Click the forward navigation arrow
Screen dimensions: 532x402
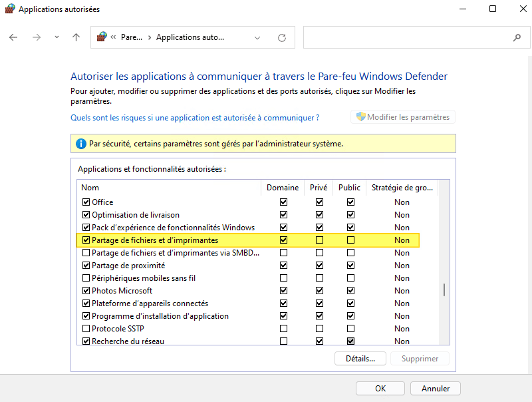click(x=37, y=38)
